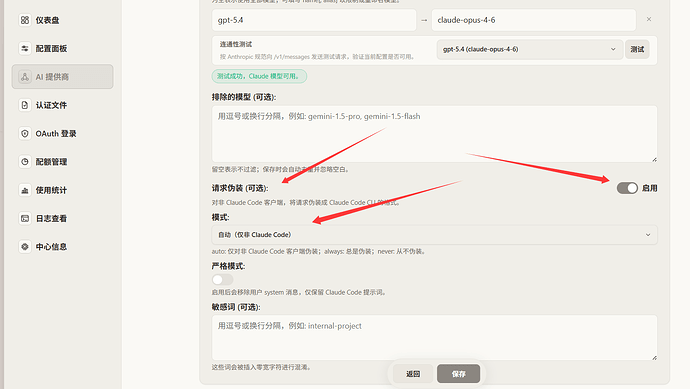Click the AI 提供商 icon in the sidebar
Screen dimensions: 690x389
coord(25,77)
